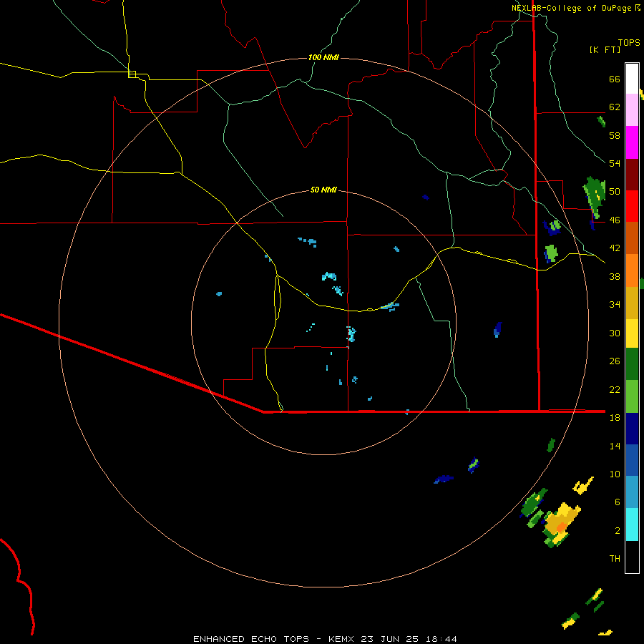Click the cyan legend swatch near 2
This screenshot has height=644, width=644.
tap(632, 524)
